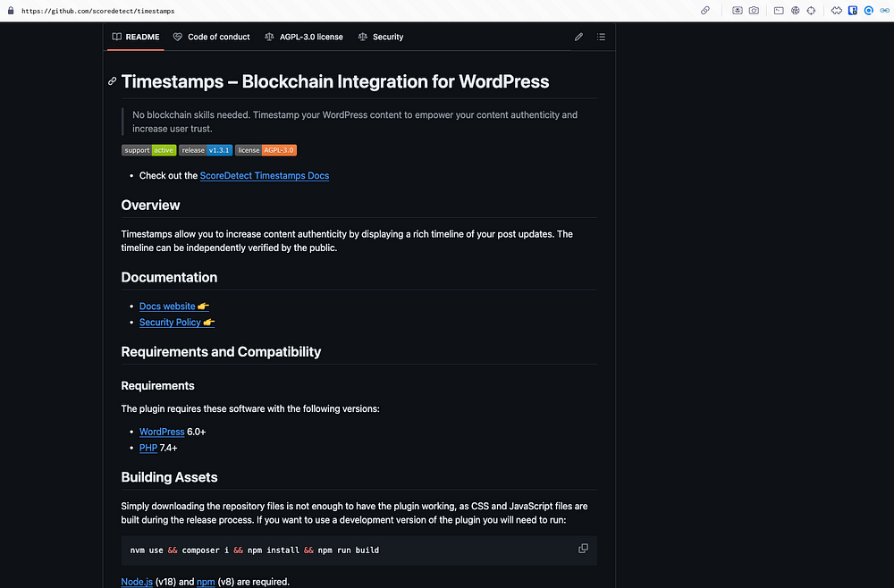Open the puzzle-piece extensions icon
The width and height of the screenshot is (894, 588).
[837, 11]
